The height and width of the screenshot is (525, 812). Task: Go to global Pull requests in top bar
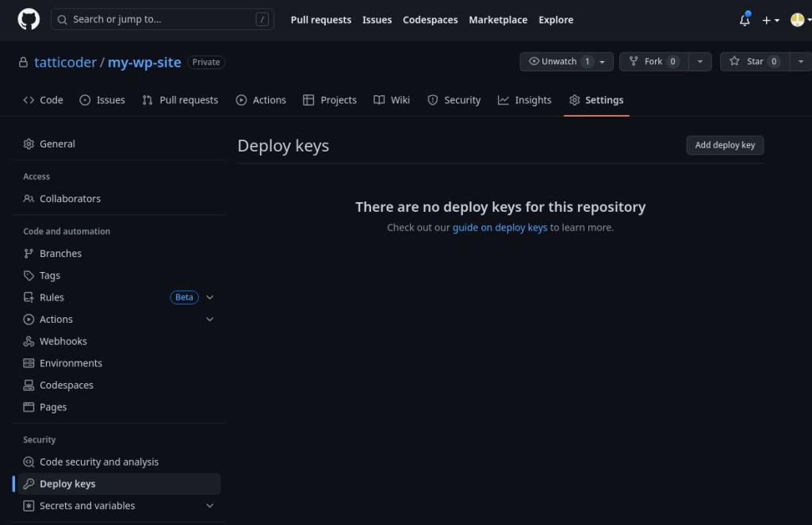point(320,20)
